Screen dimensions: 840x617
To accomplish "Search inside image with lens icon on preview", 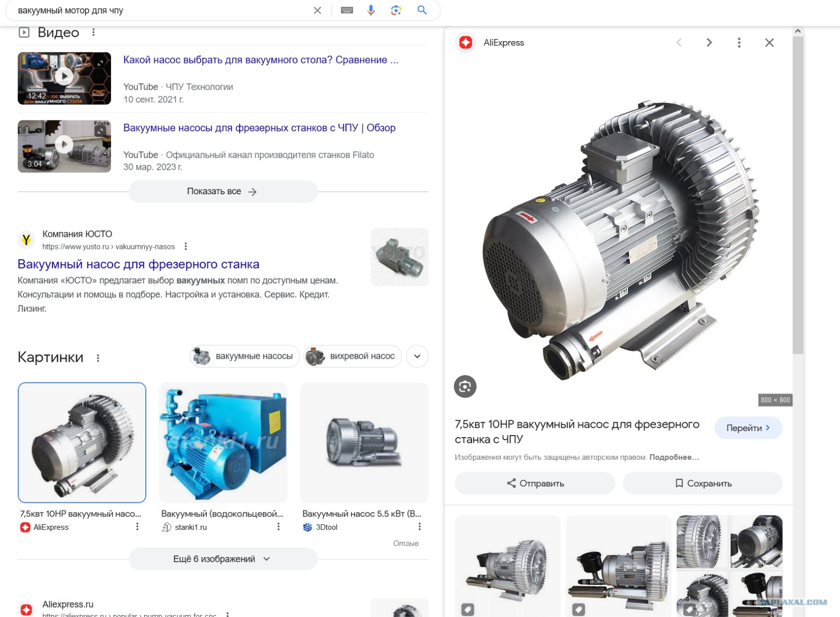I will click(x=465, y=387).
